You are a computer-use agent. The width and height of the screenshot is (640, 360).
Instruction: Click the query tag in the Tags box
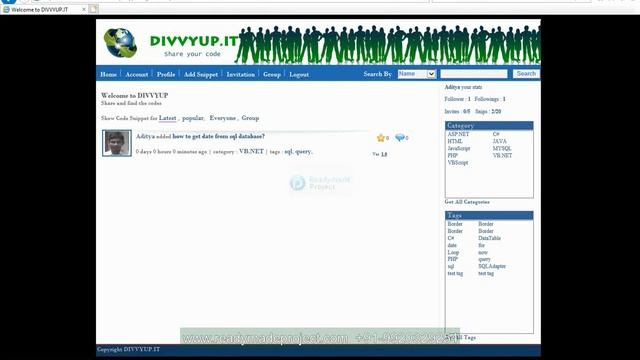pyautogui.click(x=484, y=260)
